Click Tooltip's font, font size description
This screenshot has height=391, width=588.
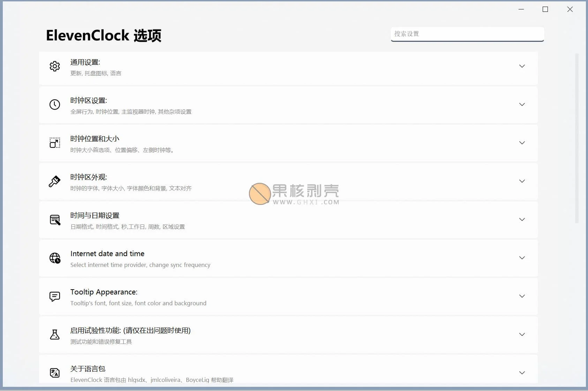point(138,303)
